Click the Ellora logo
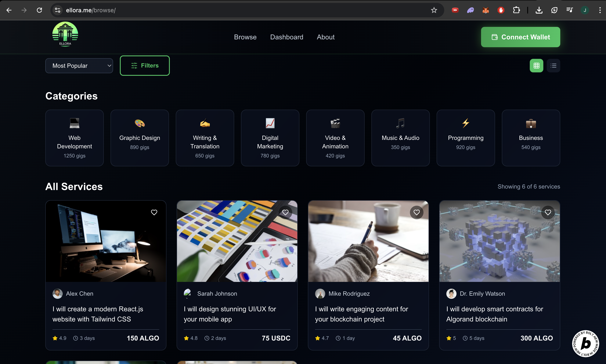Image resolution: width=606 pixels, height=364 pixels. click(x=65, y=34)
